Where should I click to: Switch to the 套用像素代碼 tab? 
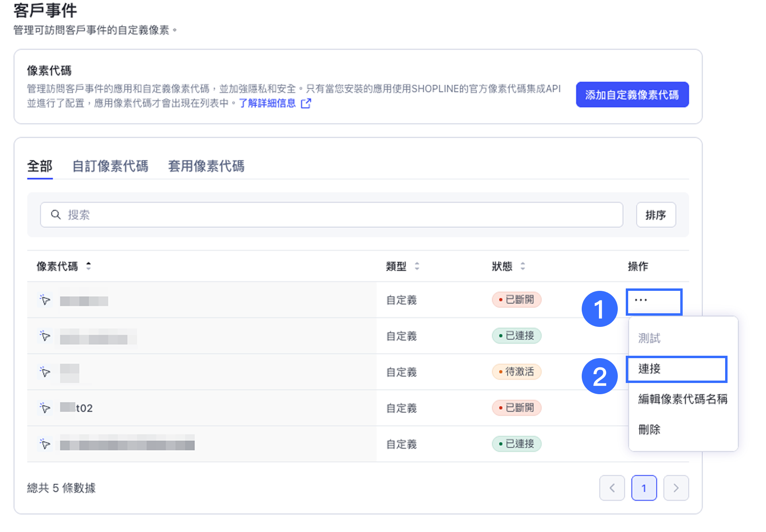206,166
